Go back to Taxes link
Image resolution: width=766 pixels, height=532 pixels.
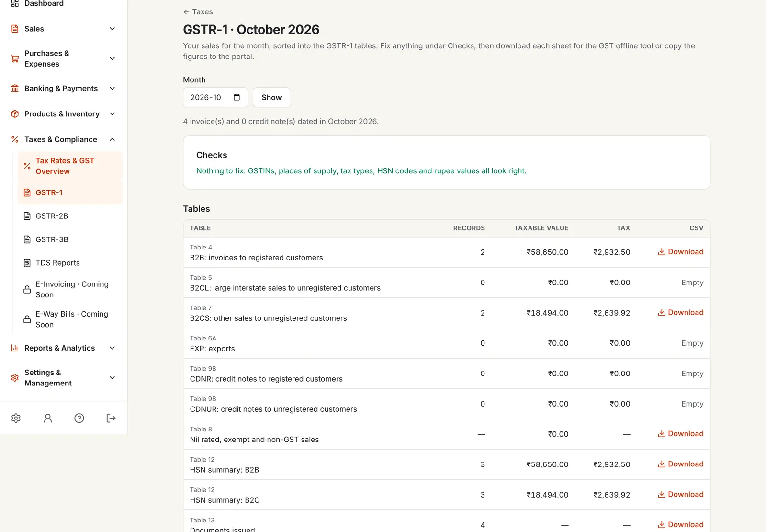198,12
